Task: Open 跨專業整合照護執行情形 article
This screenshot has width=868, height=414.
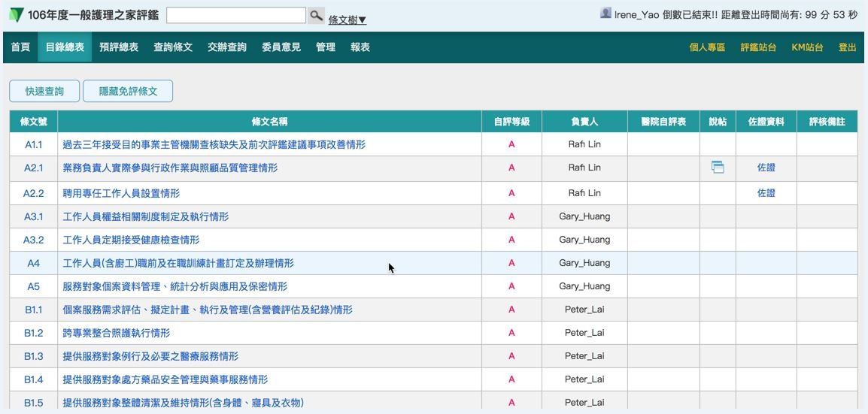Action: click(117, 333)
